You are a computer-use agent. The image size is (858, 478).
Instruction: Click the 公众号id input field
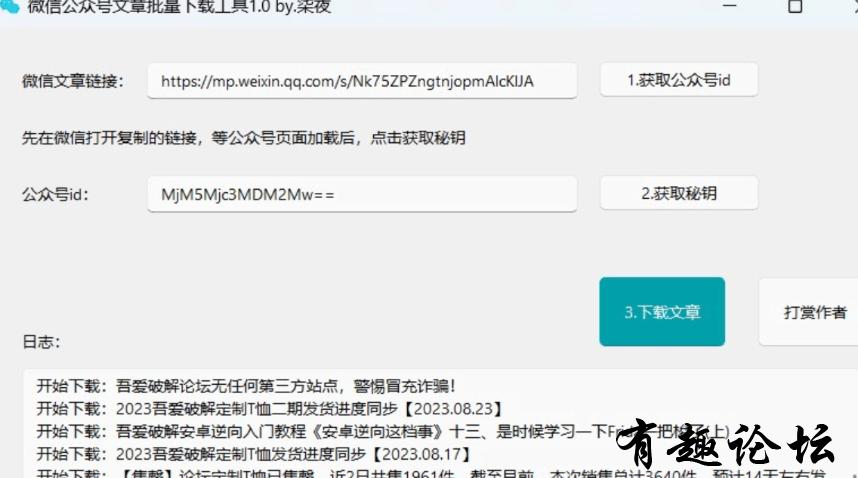(362, 194)
